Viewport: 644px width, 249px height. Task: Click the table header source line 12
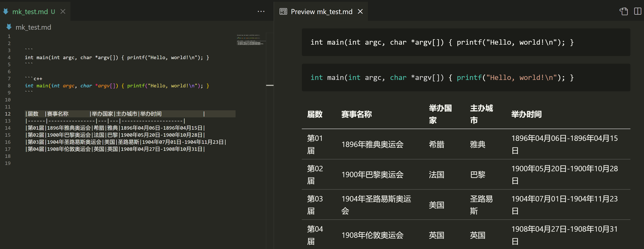click(115, 114)
